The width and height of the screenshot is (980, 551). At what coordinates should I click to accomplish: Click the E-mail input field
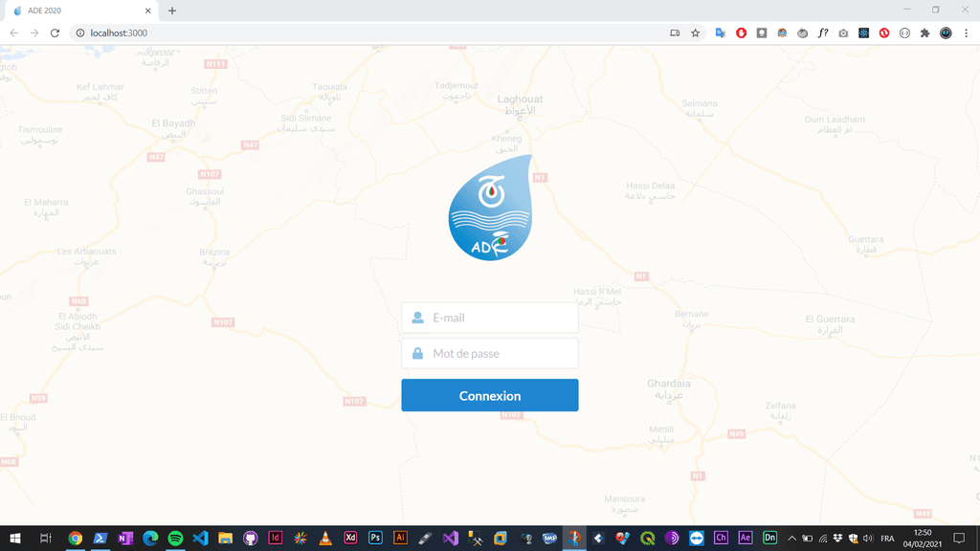pyautogui.click(x=489, y=318)
